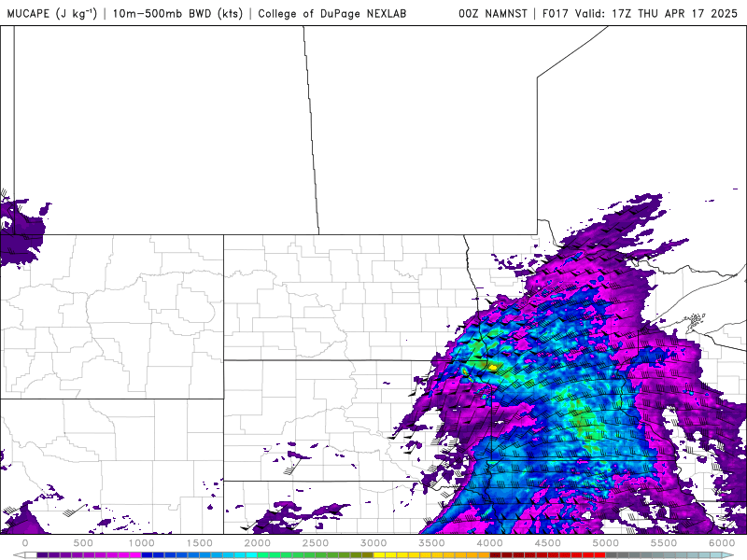Screen dimensions: 747x560
Task: Click the left arrow end of the color bar
Action: pos(19,555)
